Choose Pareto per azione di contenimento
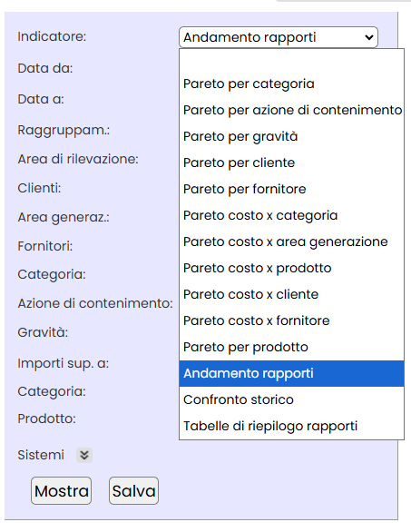Screen dimensions: 411x532 (291, 110)
